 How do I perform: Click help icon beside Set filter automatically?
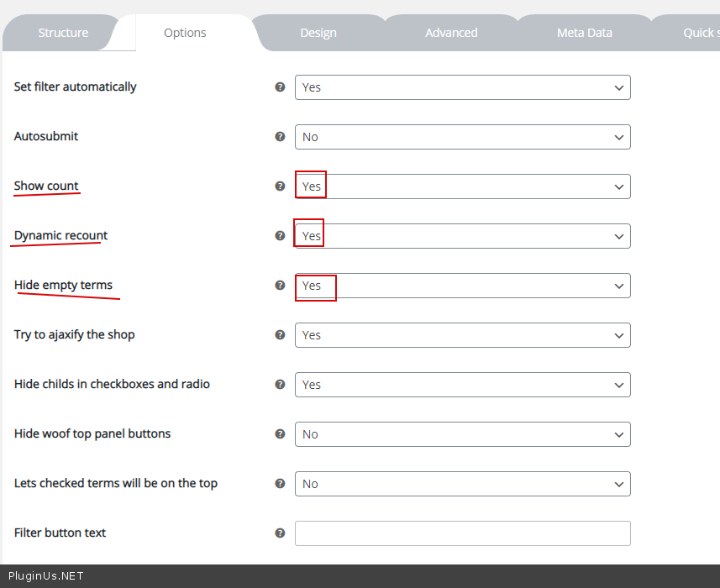click(280, 87)
